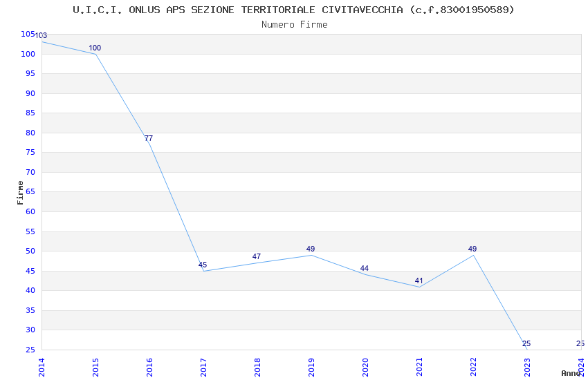
Task: Select the data point label '44'
Action: coord(365,269)
